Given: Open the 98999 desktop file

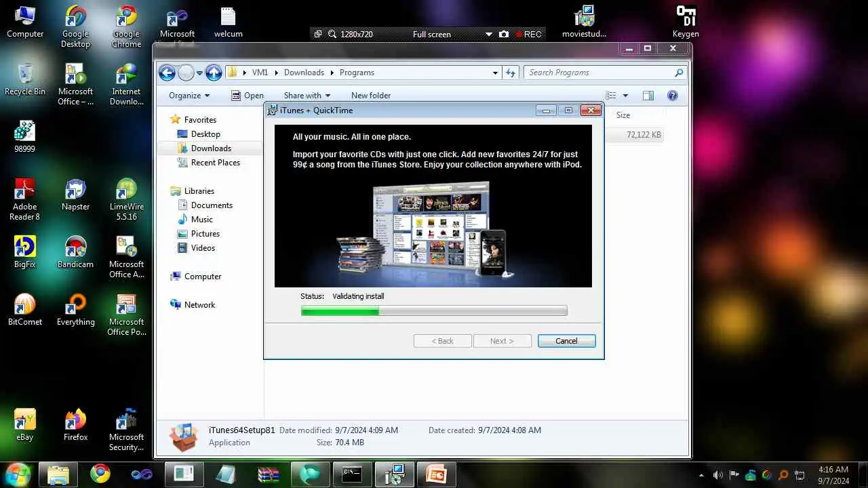Looking at the screenshot, I should click(25, 137).
